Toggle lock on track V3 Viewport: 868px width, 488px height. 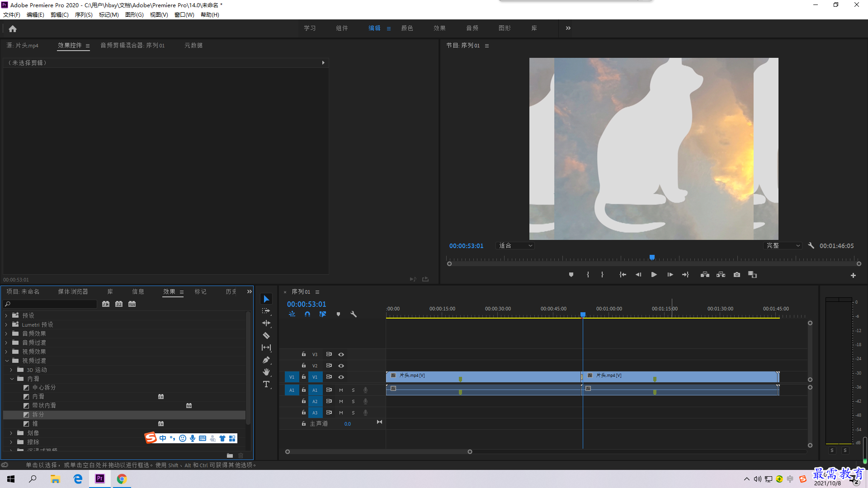(x=304, y=354)
